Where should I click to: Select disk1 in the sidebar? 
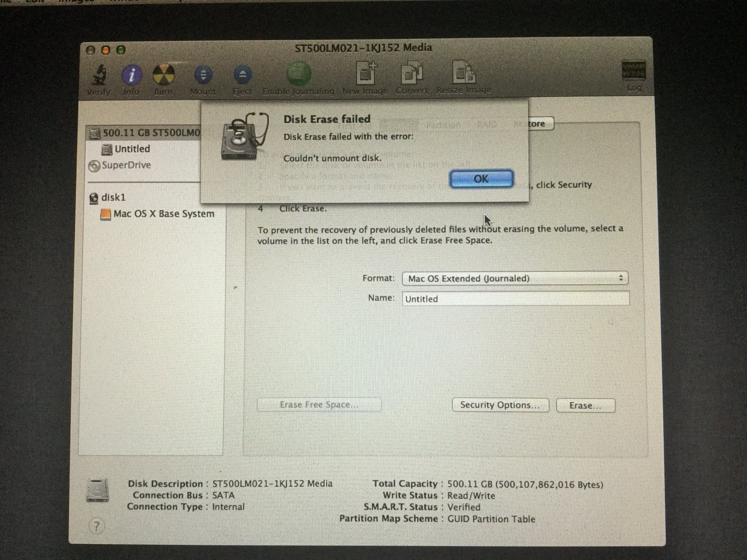point(108,197)
